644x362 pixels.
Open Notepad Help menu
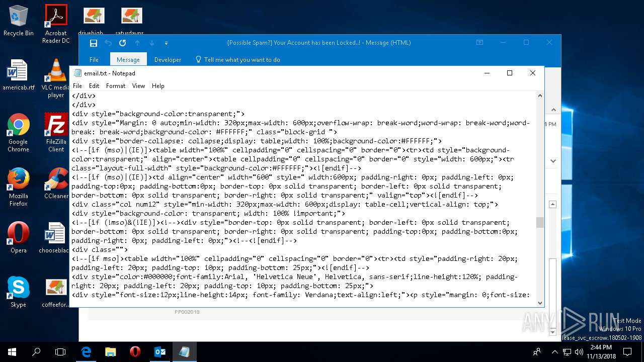(158, 86)
